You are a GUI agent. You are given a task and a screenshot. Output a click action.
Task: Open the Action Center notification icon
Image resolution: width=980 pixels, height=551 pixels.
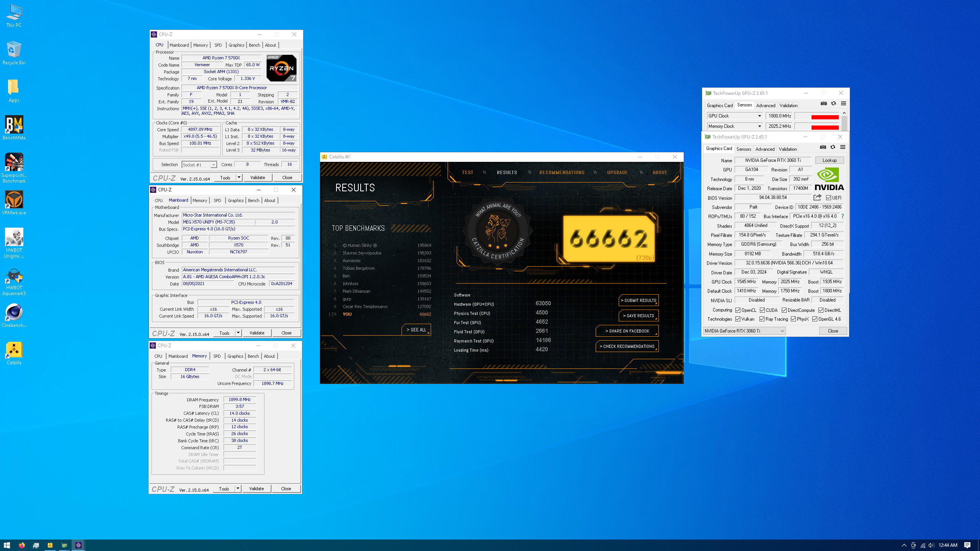coord(967,545)
